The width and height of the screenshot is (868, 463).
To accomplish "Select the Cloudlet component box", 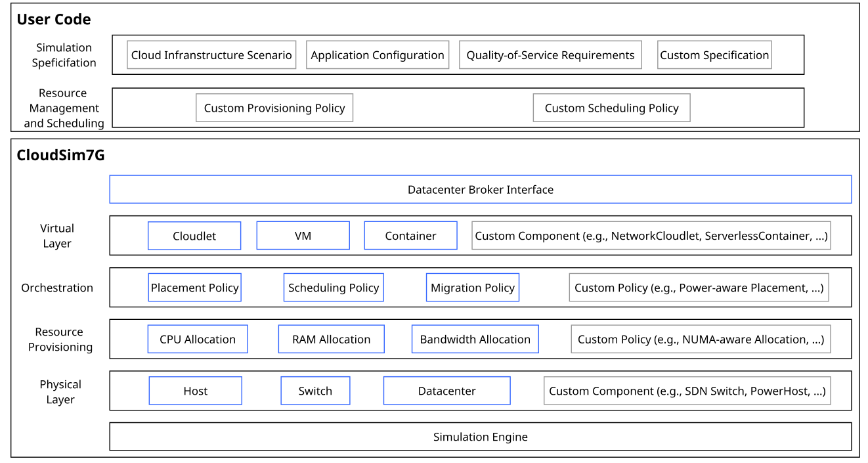I will tap(194, 236).
